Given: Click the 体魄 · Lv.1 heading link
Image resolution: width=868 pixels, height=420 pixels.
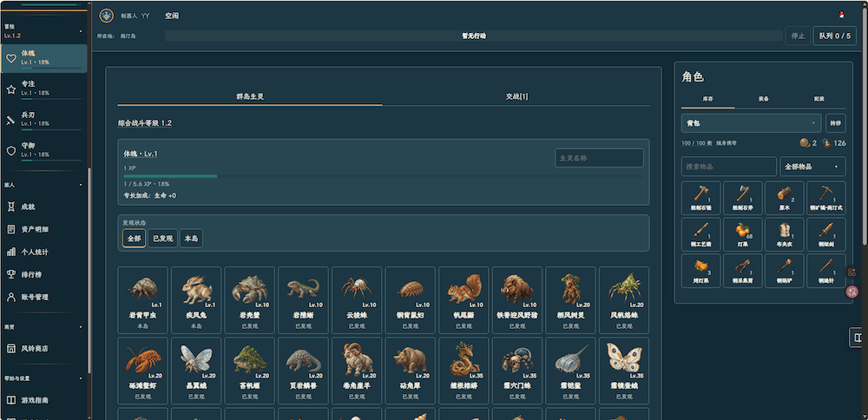Looking at the screenshot, I should pyautogui.click(x=141, y=154).
